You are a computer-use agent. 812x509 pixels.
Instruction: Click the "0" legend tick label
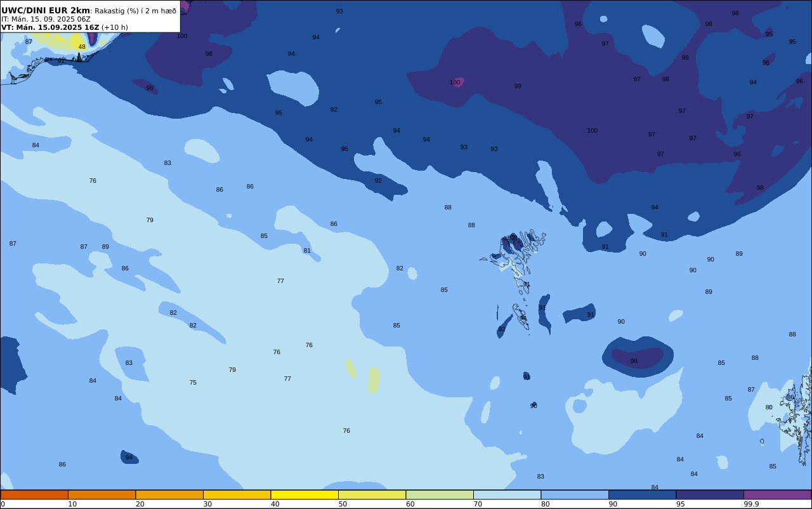tap(3, 504)
